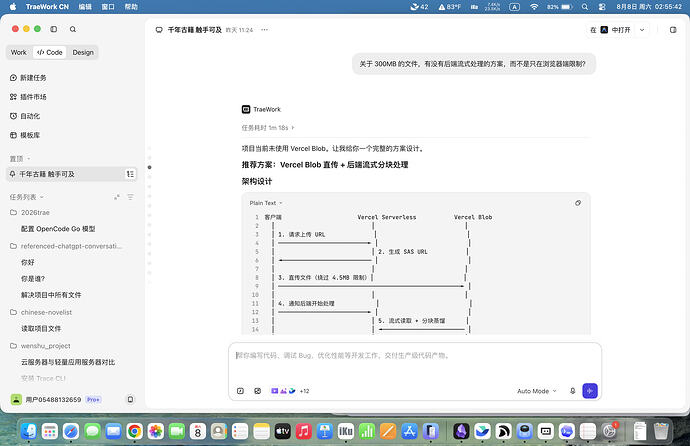This screenshot has height=446, width=690.
Task: Click the user message bubble about 300MB files
Action: pos(473,64)
